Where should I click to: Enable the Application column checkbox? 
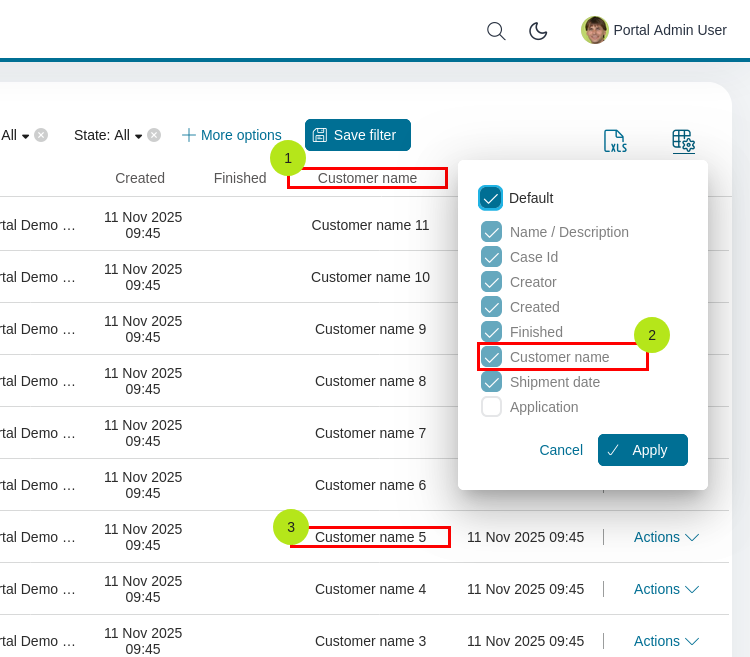point(491,407)
